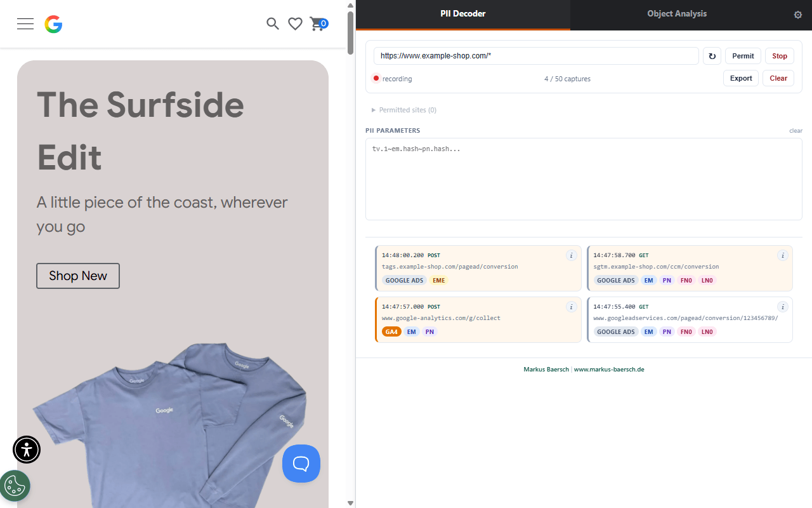Viewport: 812px width, 508px height.
Task: Click into the PII parameters text area
Action: (584, 179)
